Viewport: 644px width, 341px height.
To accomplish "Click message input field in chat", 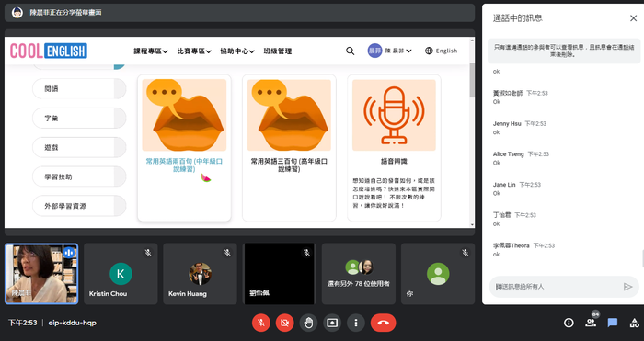I will pos(564,287).
